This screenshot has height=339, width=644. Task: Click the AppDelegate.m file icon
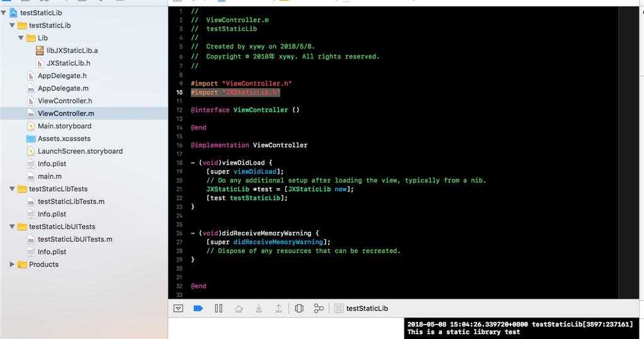tap(30, 89)
